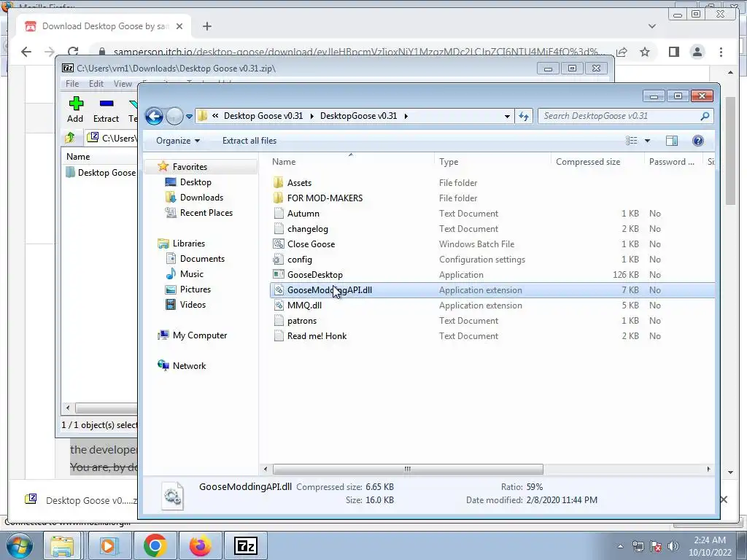Select the Close Goose batch file

pyautogui.click(x=311, y=244)
